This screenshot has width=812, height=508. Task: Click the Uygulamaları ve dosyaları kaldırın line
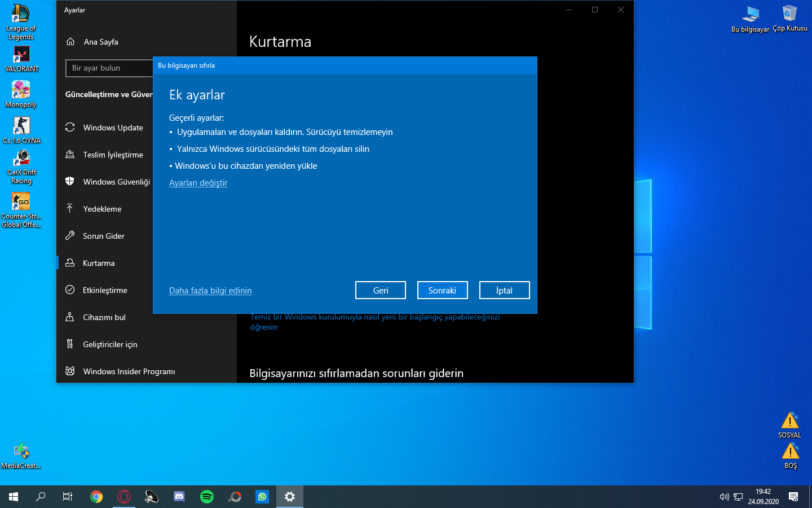[285, 132]
